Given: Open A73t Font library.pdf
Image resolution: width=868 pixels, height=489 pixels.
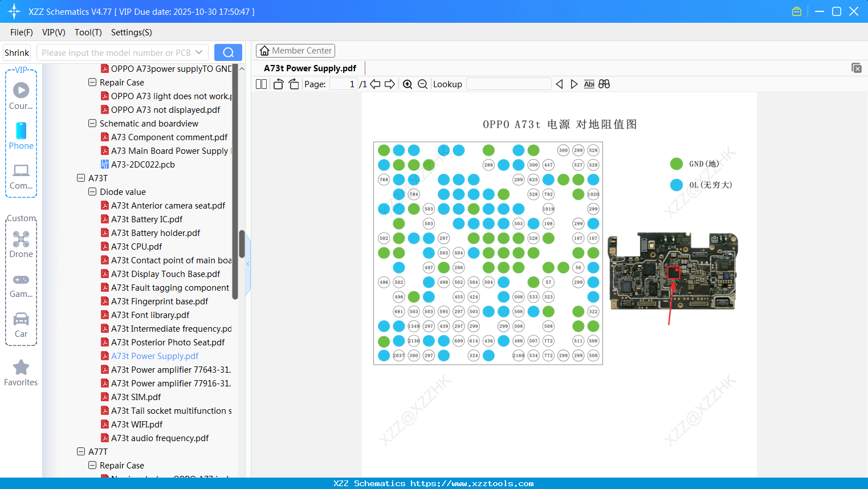Looking at the screenshot, I should [150, 315].
